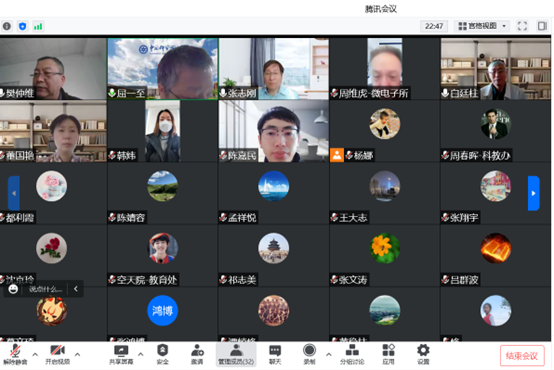Go to previous page of participants
The height and width of the screenshot is (370, 554).
pos(14,193)
